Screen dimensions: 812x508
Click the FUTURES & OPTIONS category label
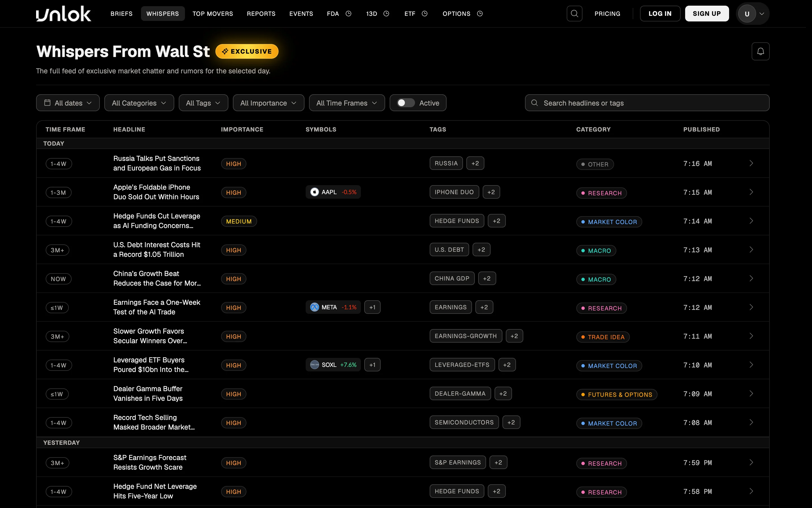tap(617, 395)
